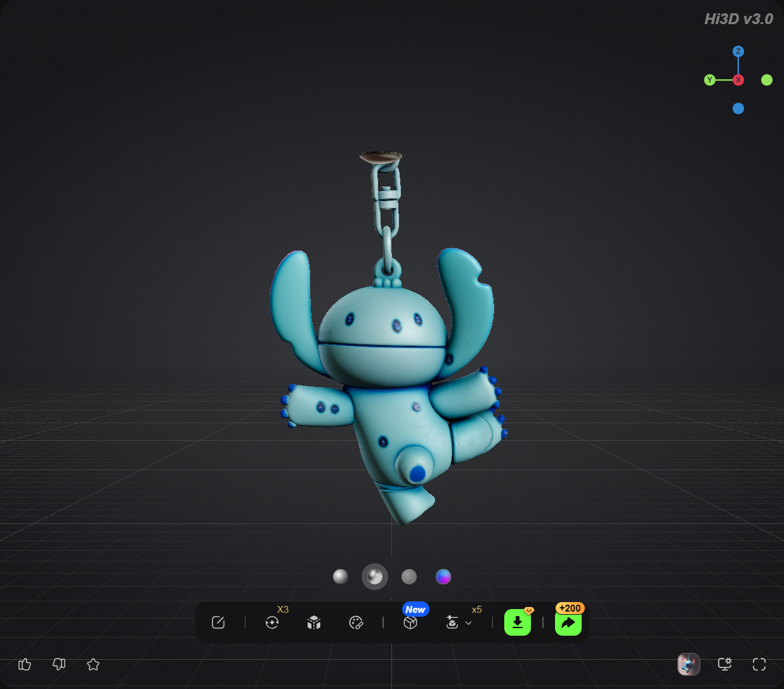Click the edit pencil icon in toolbar

(x=218, y=622)
